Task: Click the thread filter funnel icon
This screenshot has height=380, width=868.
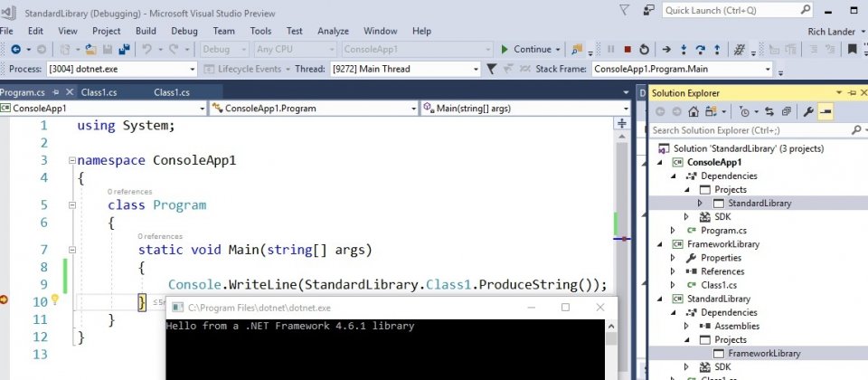Action: point(491,70)
